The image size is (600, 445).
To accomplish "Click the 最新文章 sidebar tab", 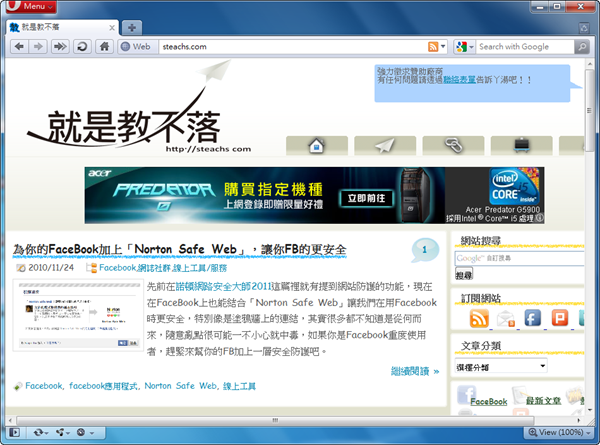I will pyautogui.click(x=543, y=401).
